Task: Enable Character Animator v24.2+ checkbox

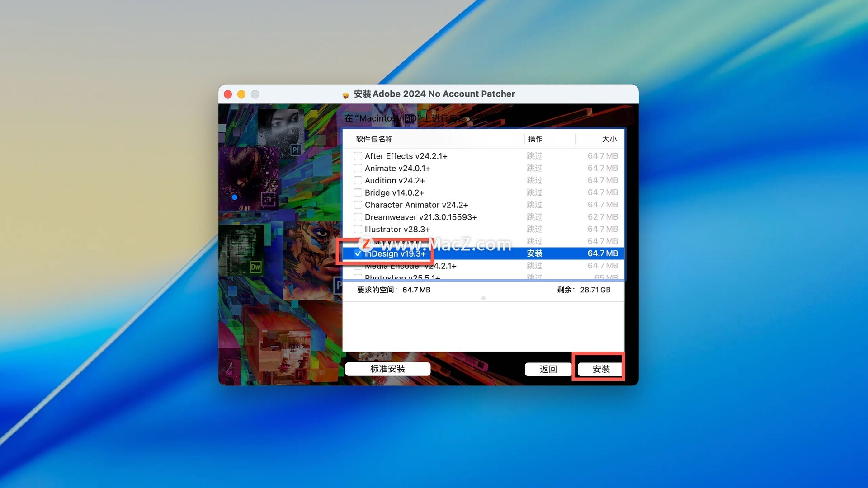Action: coord(358,205)
